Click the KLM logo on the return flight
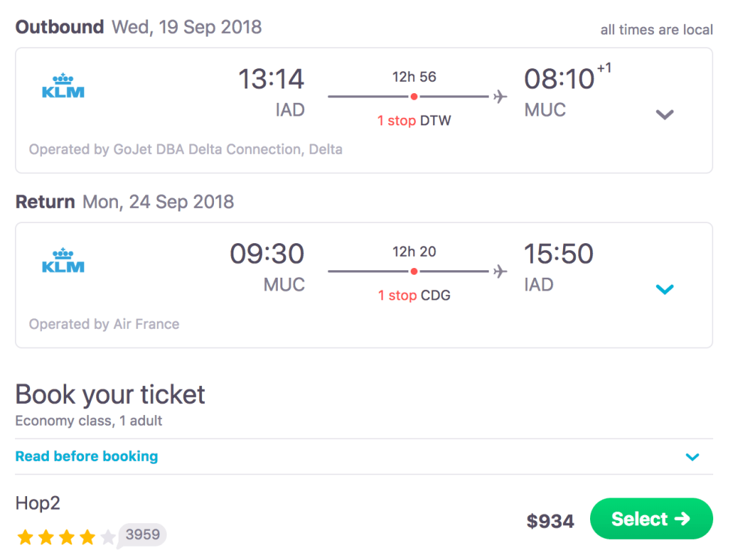 [63, 260]
